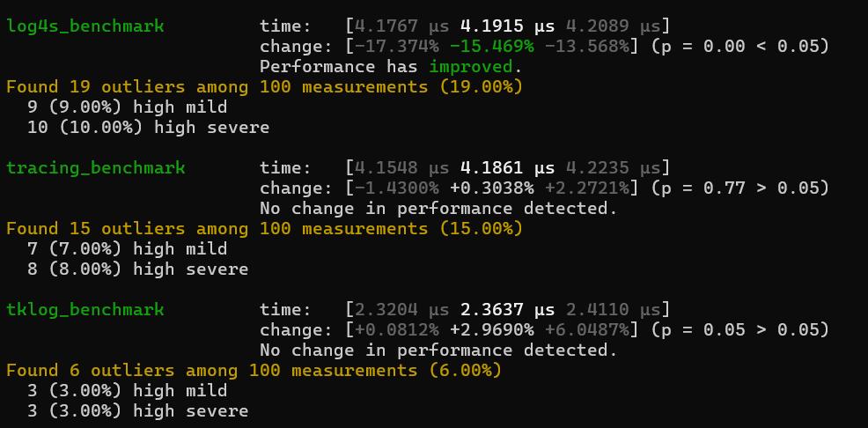Click the tracing_benchmark name
The width and height of the screenshot is (868, 428).
[96, 167]
